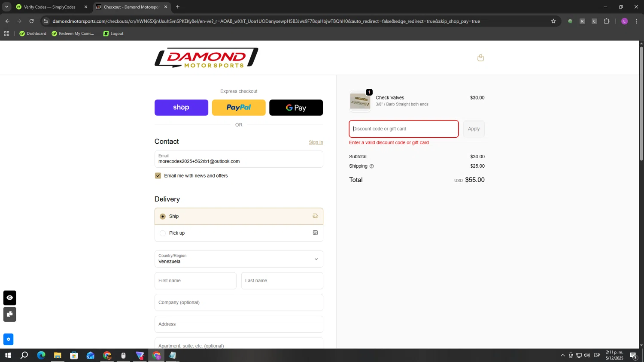Open Windows Start menu

(8, 355)
